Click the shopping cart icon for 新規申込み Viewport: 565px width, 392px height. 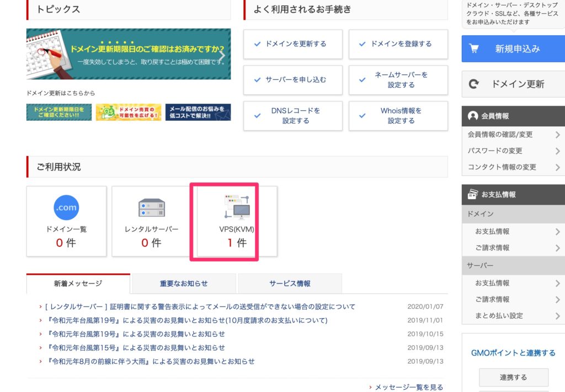473,49
